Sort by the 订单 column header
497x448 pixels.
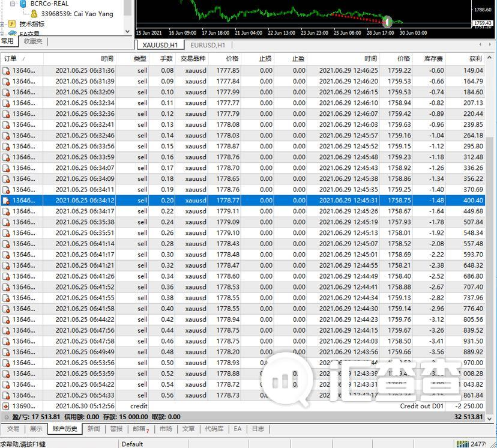click(22, 59)
